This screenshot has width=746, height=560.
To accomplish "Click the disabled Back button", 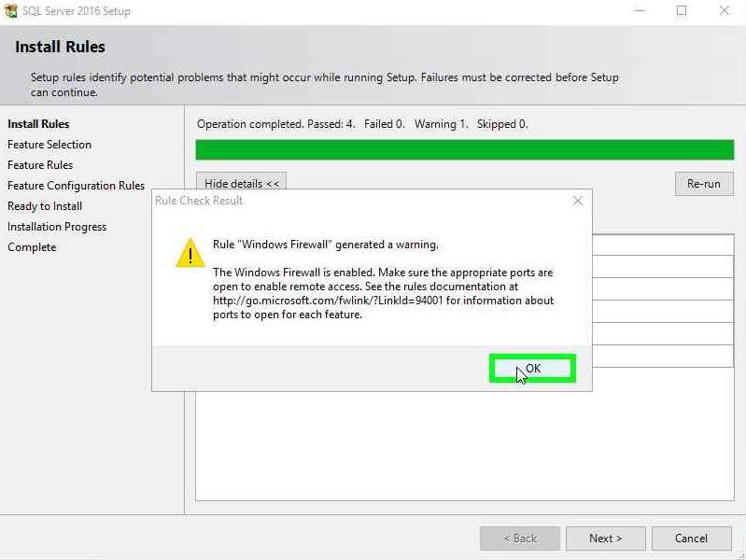I will [x=519, y=539].
